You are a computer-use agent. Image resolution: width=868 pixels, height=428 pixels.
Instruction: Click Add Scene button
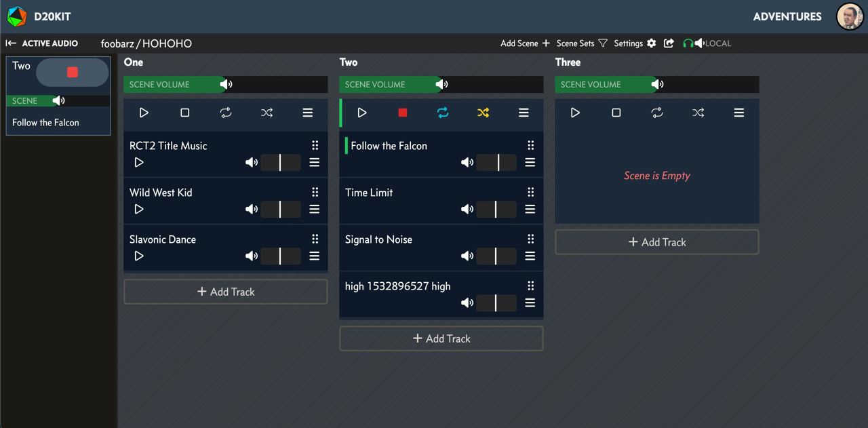pyautogui.click(x=525, y=43)
